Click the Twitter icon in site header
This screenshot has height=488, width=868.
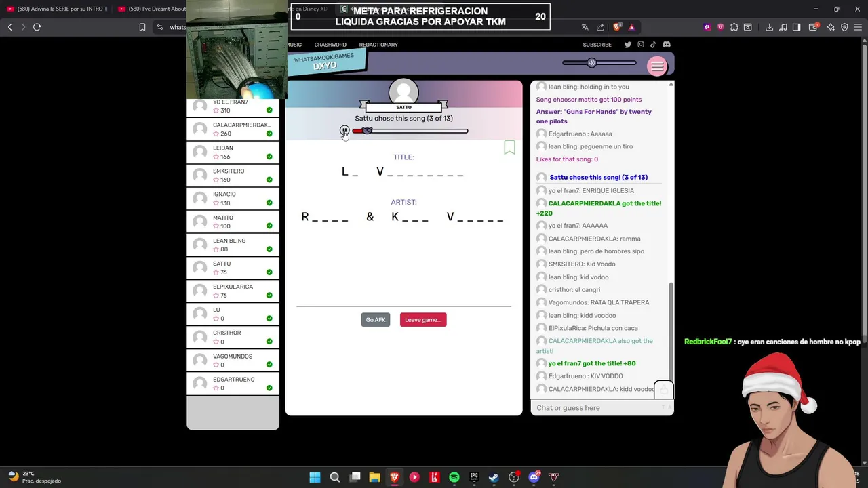point(627,45)
